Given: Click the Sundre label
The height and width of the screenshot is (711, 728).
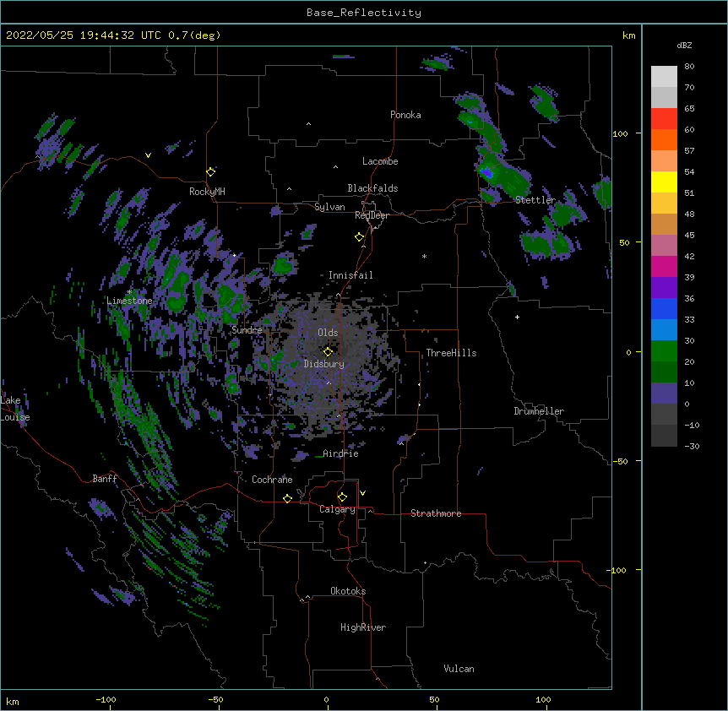Looking at the screenshot, I should (247, 330).
